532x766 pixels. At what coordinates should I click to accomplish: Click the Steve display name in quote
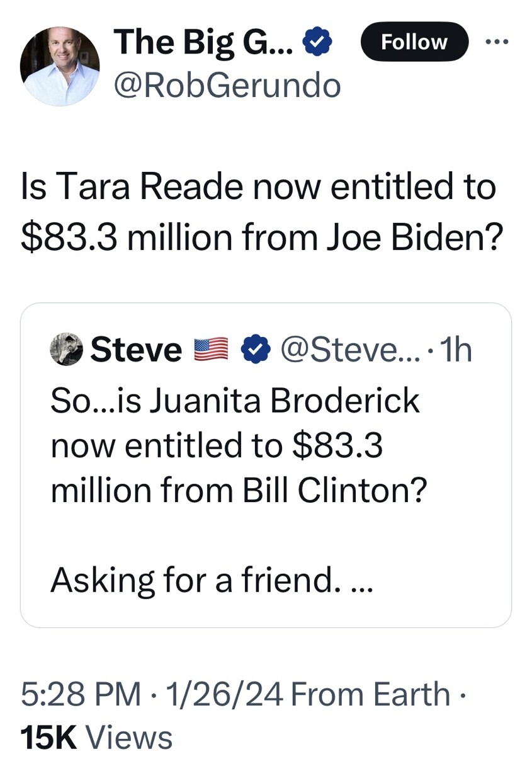coord(136,350)
